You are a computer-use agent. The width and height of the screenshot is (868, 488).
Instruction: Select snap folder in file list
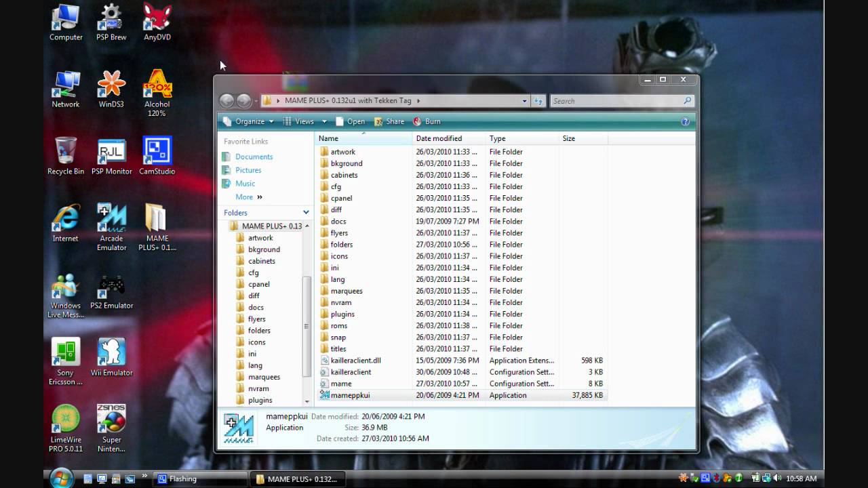pyautogui.click(x=462, y=338)
